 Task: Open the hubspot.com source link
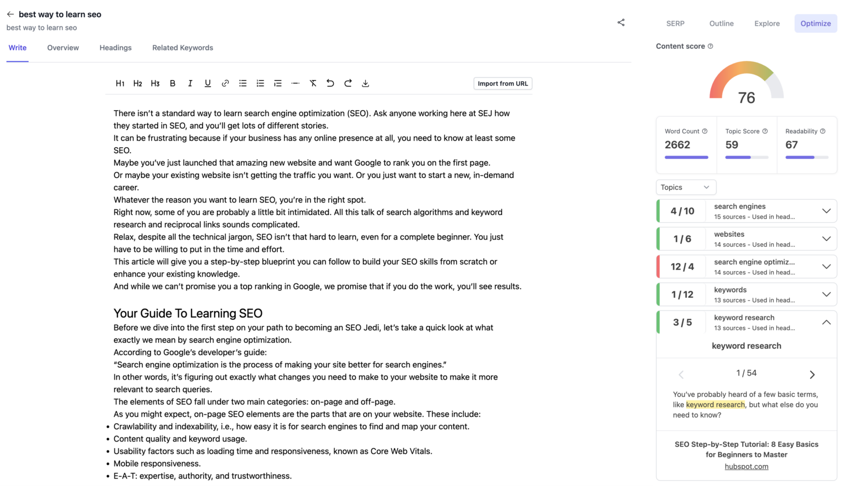tap(747, 466)
